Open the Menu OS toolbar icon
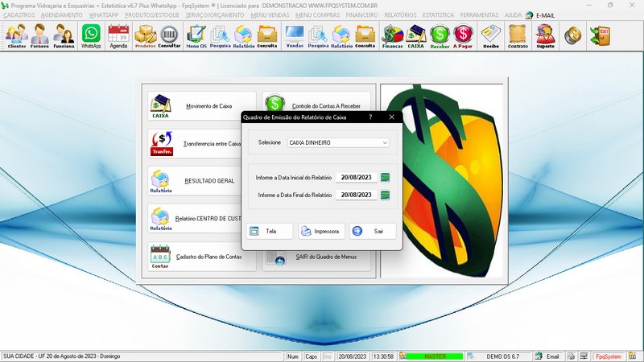Viewport: 644px width, 362px height. coord(196,36)
